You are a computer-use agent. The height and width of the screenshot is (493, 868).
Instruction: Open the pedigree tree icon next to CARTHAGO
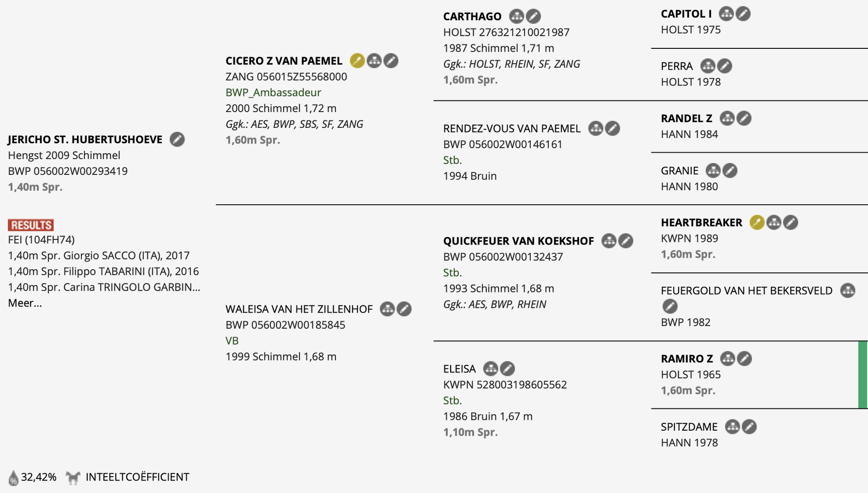coord(516,16)
